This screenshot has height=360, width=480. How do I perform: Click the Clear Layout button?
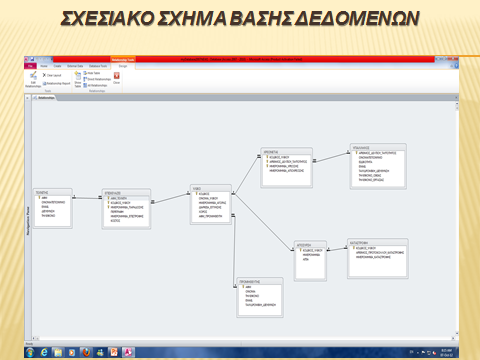coord(52,75)
